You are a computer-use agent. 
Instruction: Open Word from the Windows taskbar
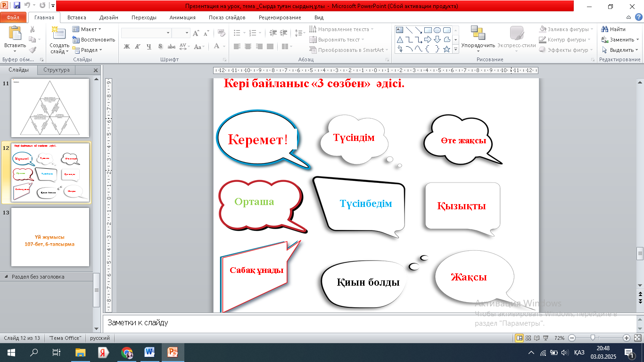pos(149,353)
